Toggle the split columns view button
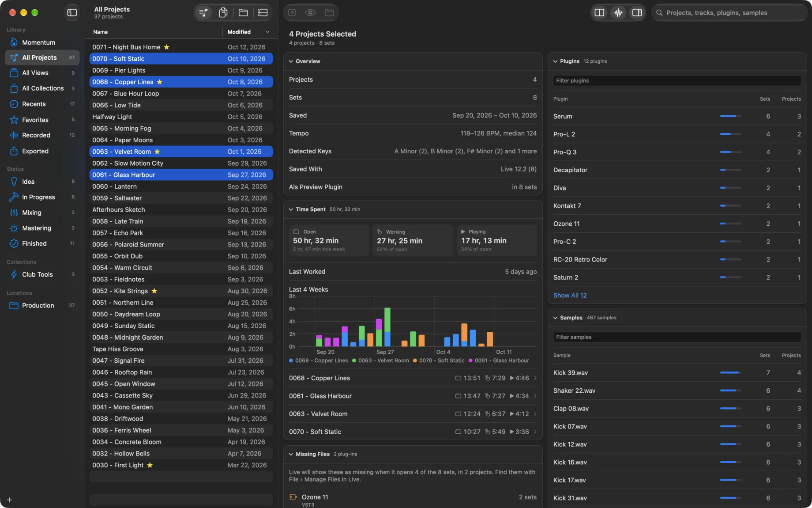Image resolution: width=812 pixels, height=508 pixels. (599, 13)
